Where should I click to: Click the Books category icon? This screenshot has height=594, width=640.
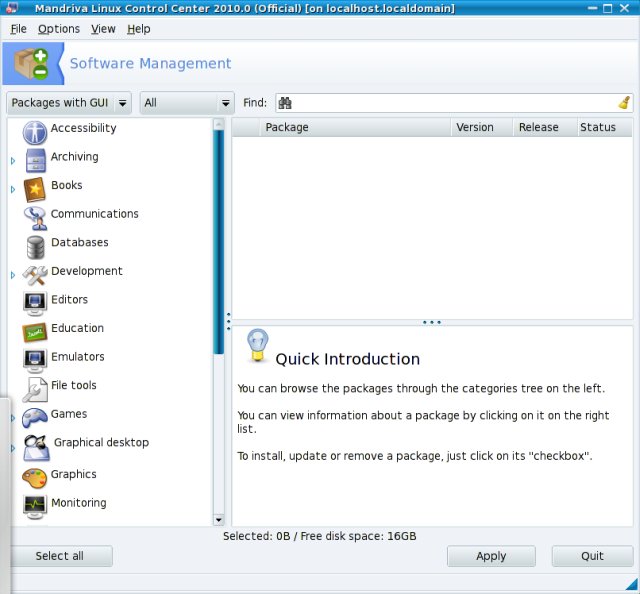35,189
